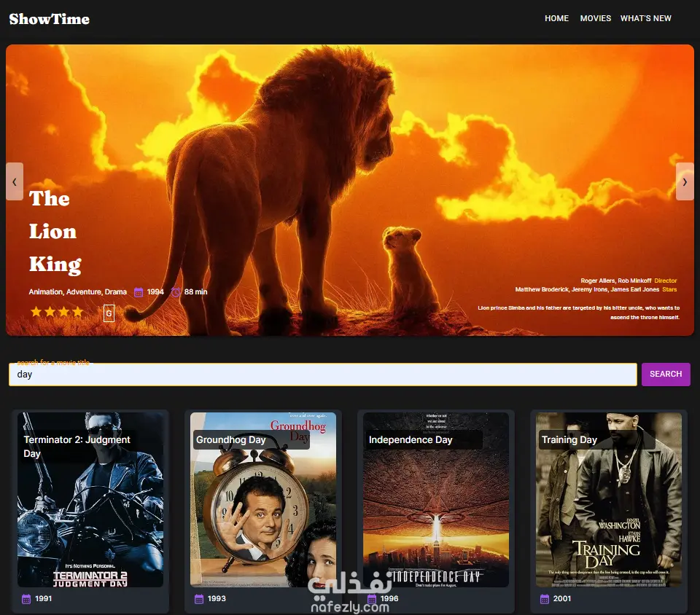Open the Independence Day movie poster
This screenshot has width=700, height=615.
(x=436, y=499)
